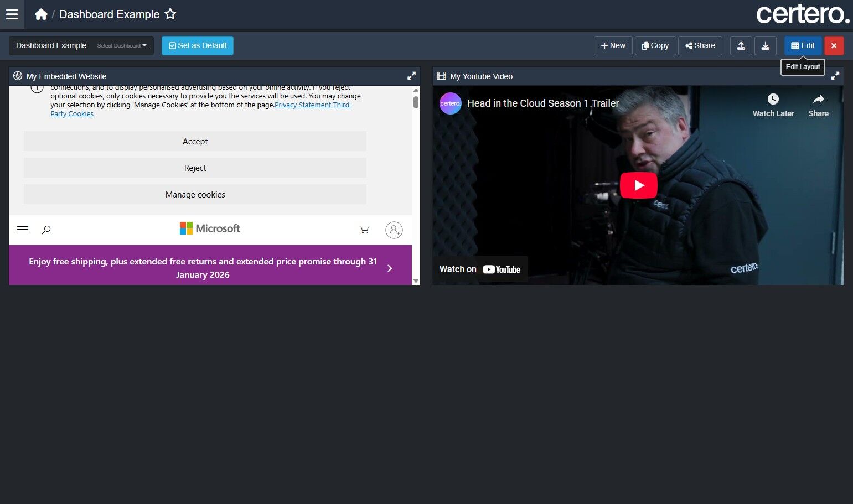Open Microsoft site hamburger menu

23,230
